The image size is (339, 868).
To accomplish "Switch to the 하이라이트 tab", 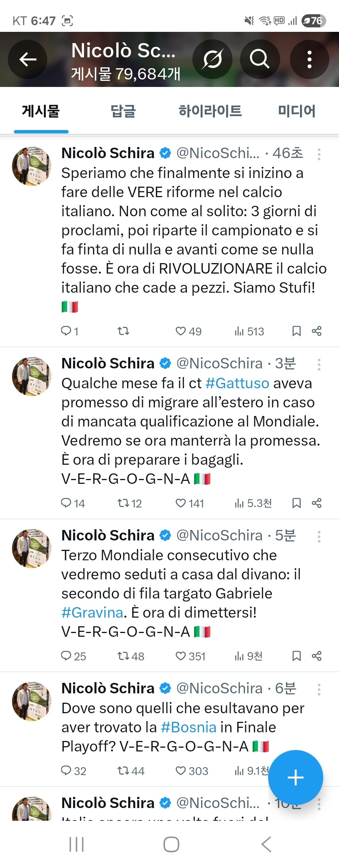I will pos(210,111).
